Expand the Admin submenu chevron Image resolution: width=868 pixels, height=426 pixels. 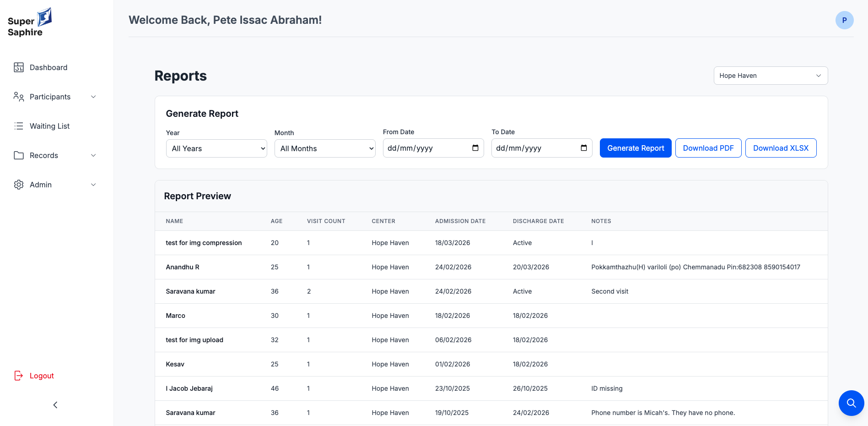[x=93, y=185]
